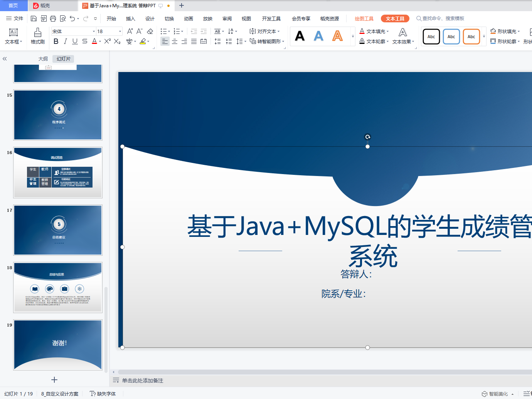Toggle Italic formatting
This screenshot has width=532, height=399.
click(x=66, y=41)
